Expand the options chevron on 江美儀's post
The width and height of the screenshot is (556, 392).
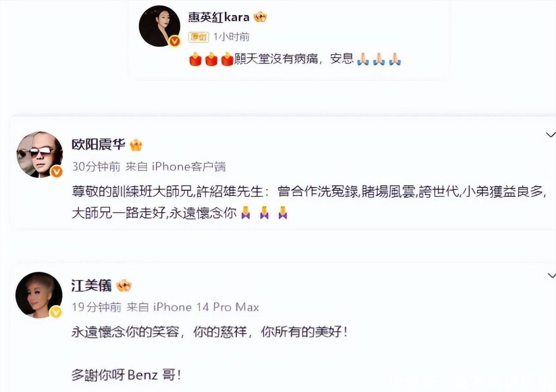click(x=550, y=275)
